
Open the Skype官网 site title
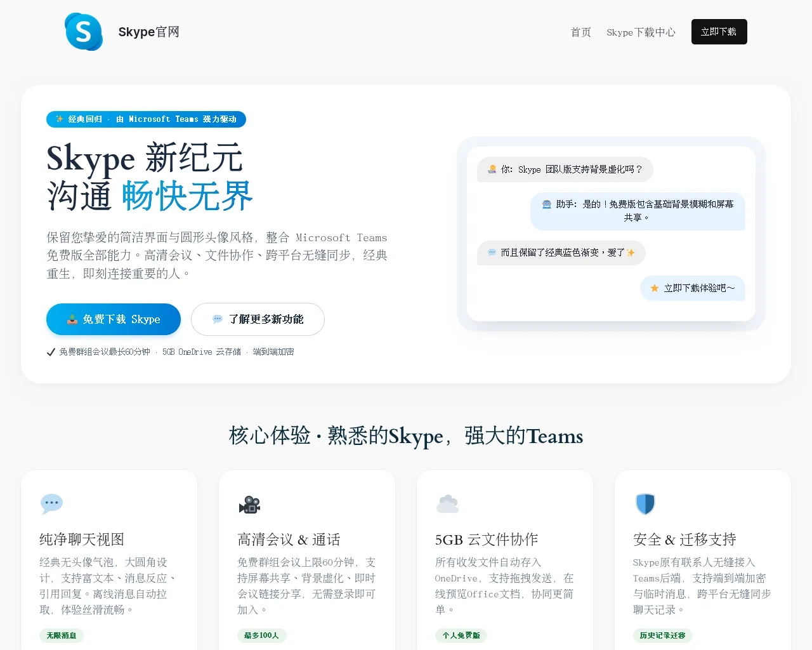(148, 32)
